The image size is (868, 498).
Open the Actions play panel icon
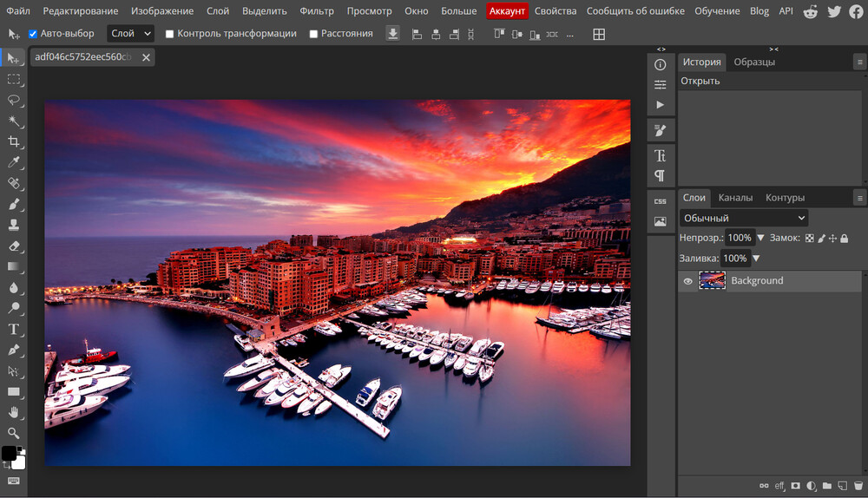pyautogui.click(x=660, y=105)
